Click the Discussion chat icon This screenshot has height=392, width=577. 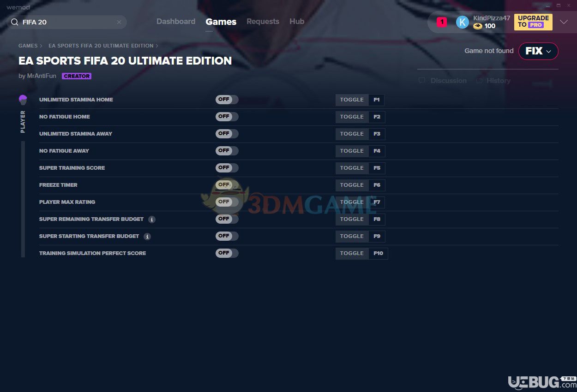421,81
